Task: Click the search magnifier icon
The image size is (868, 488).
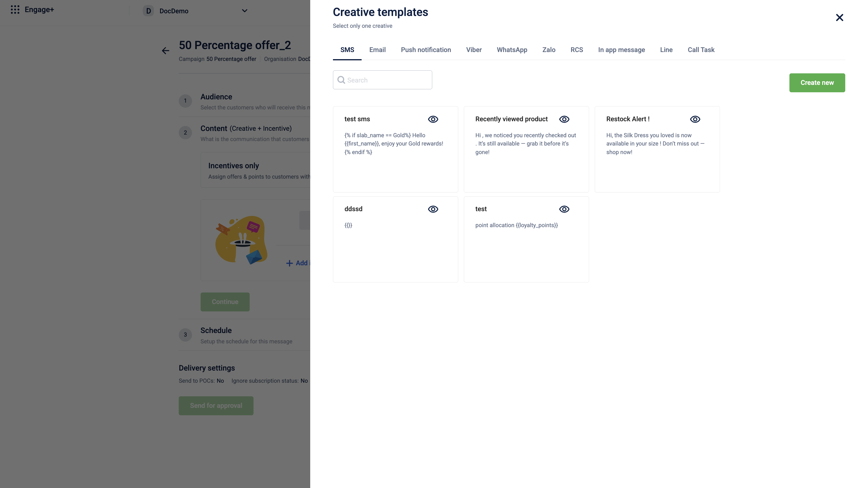Action: point(341,80)
